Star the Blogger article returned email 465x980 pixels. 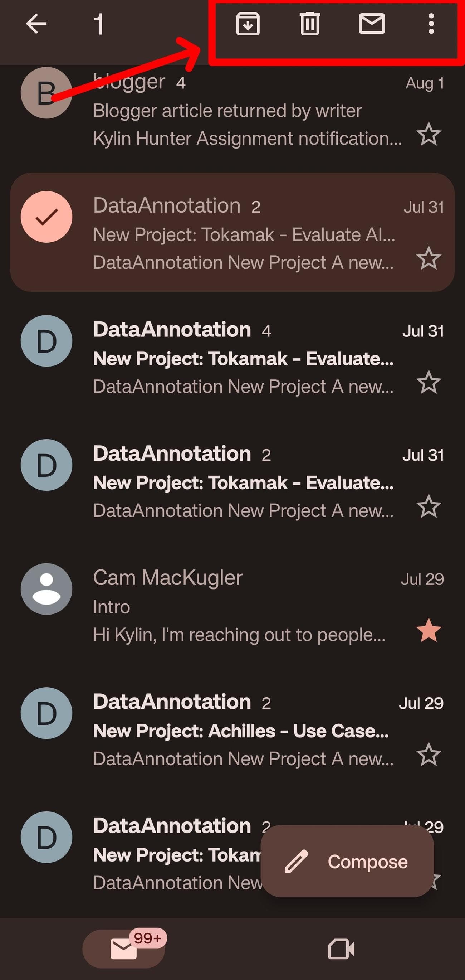click(x=429, y=134)
